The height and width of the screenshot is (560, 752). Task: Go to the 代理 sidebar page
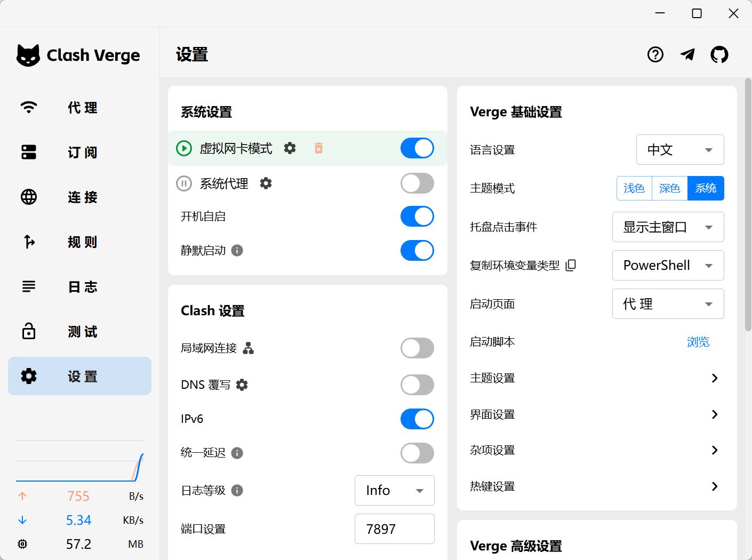80,108
